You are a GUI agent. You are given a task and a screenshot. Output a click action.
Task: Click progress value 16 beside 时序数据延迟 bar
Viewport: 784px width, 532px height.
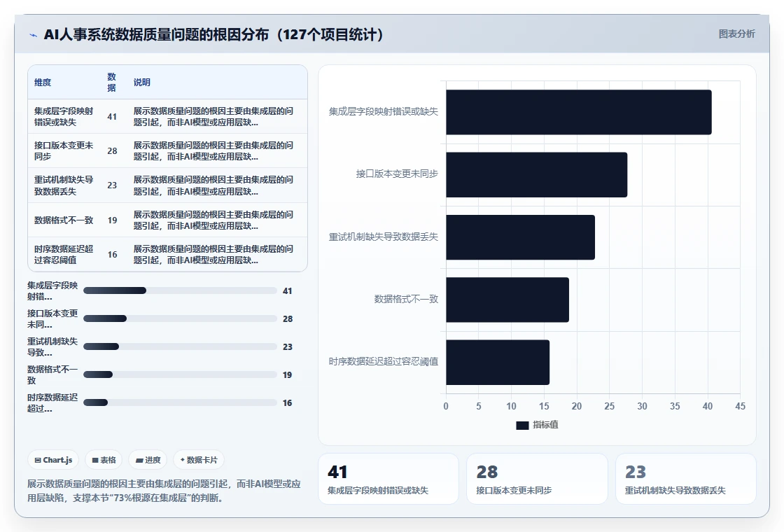point(287,403)
